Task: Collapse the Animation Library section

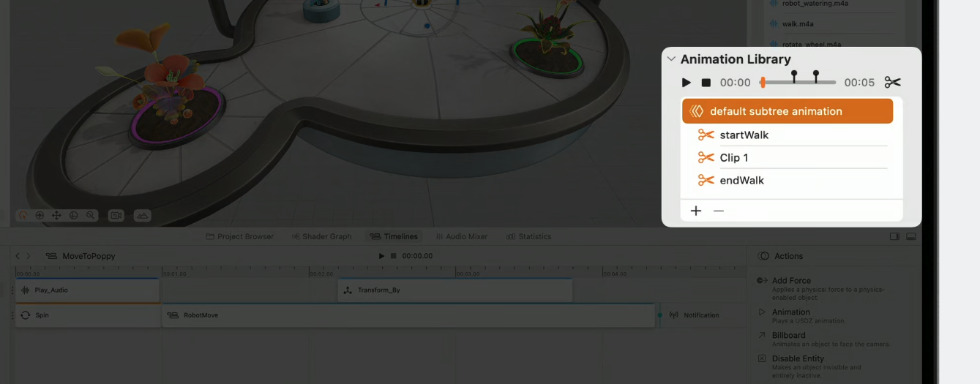Action: pos(671,59)
